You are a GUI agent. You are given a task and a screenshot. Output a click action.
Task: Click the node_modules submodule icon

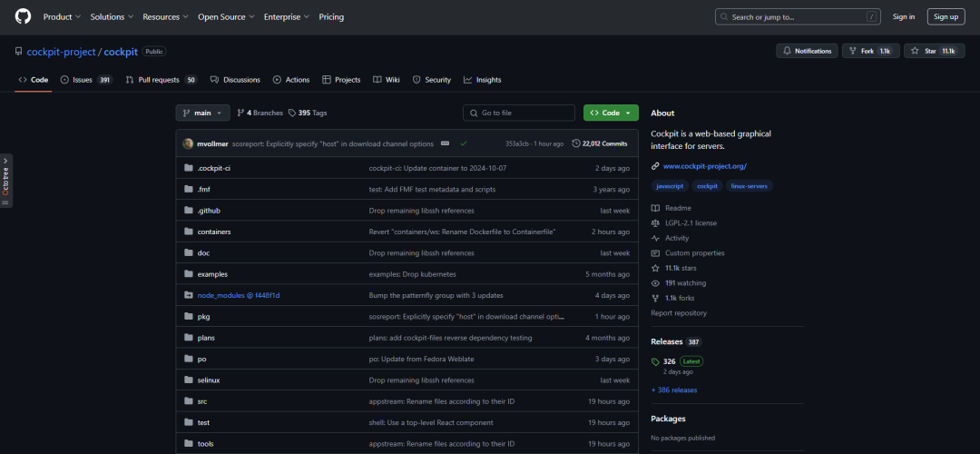point(188,295)
